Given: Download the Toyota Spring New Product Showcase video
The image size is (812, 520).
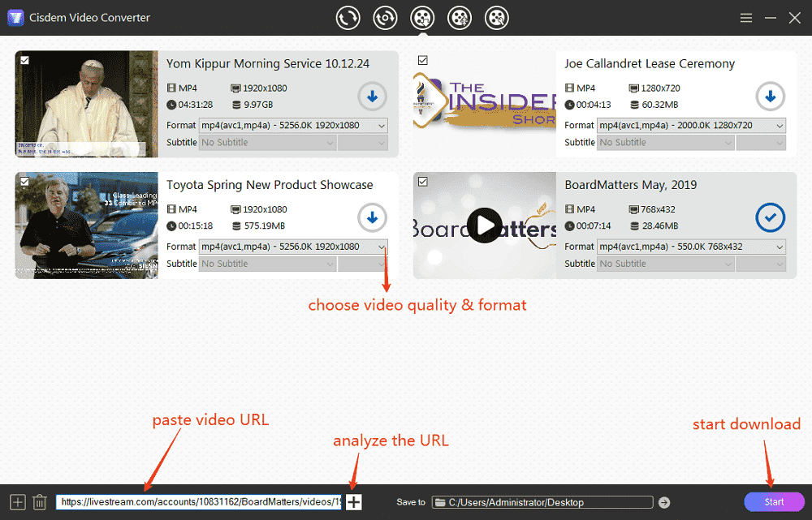Looking at the screenshot, I should point(372,218).
